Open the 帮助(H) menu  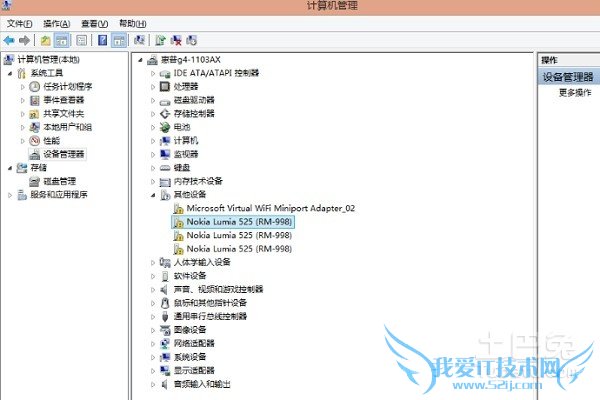[132, 24]
